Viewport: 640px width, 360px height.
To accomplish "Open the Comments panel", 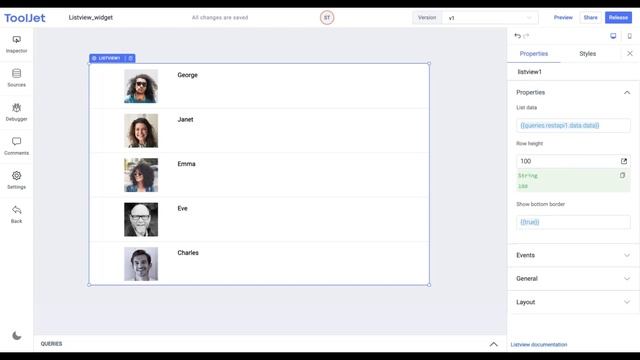I will pos(16,146).
